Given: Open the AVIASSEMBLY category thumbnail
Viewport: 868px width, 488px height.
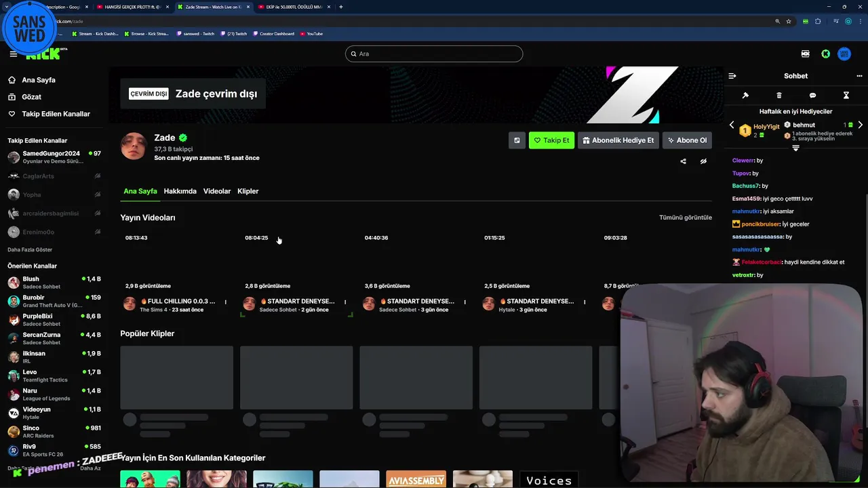Looking at the screenshot, I should click(x=416, y=479).
